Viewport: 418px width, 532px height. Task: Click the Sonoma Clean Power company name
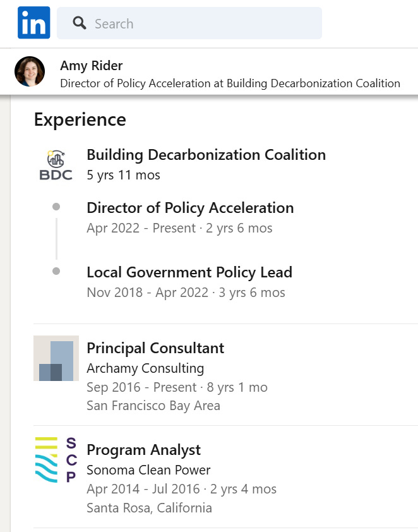click(148, 470)
